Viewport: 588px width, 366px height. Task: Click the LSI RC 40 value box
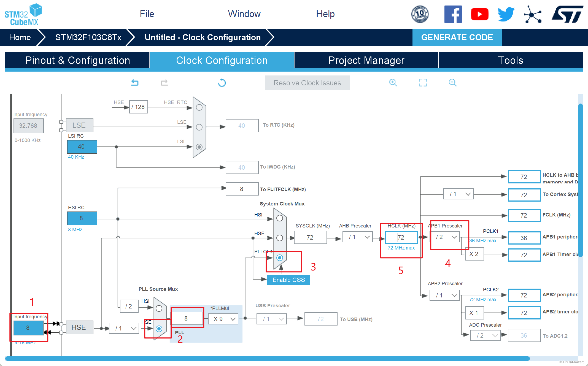click(x=82, y=147)
